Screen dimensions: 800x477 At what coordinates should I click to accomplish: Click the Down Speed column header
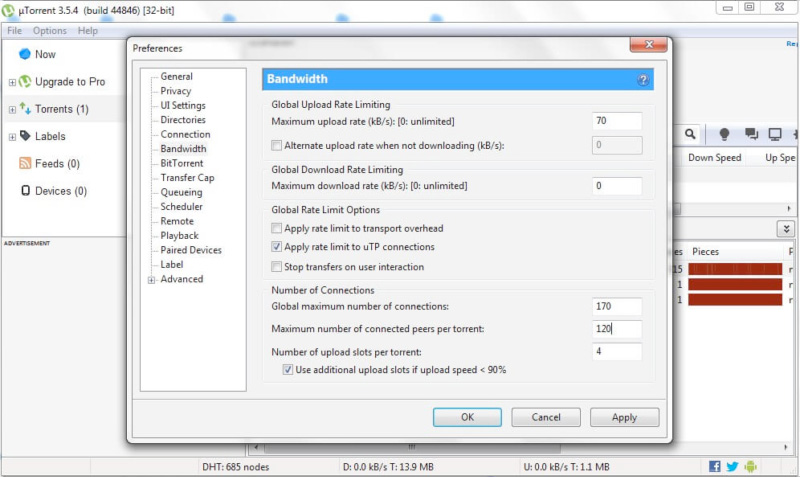[x=714, y=158]
